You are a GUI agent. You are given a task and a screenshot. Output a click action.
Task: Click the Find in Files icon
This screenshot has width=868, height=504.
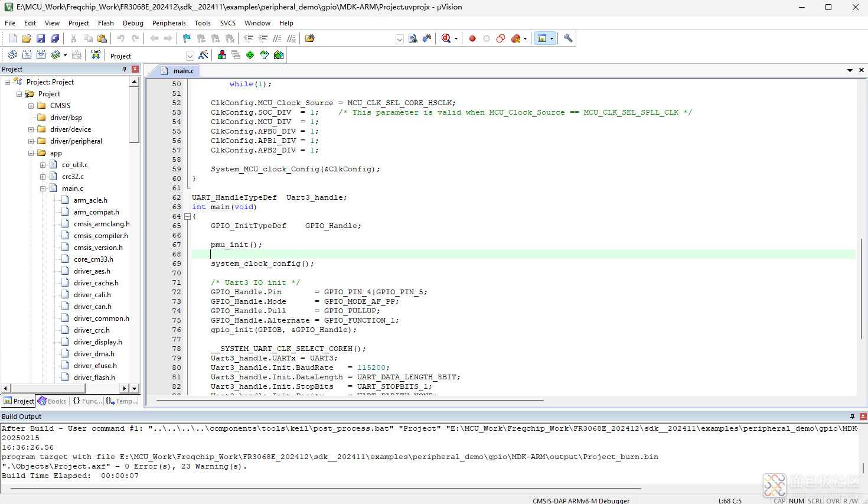pyautogui.click(x=310, y=38)
